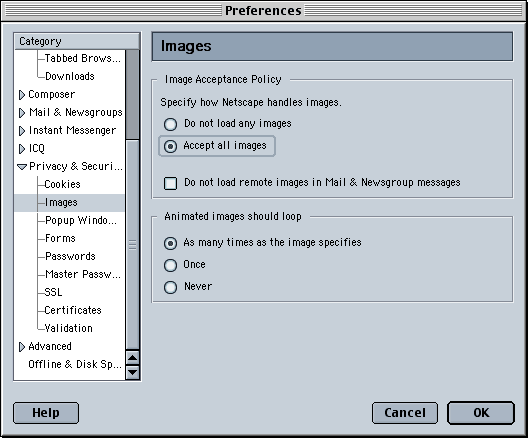The height and width of the screenshot is (438, 528).
Task: Expand the Instant Messenger category
Action: click(22, 131)
